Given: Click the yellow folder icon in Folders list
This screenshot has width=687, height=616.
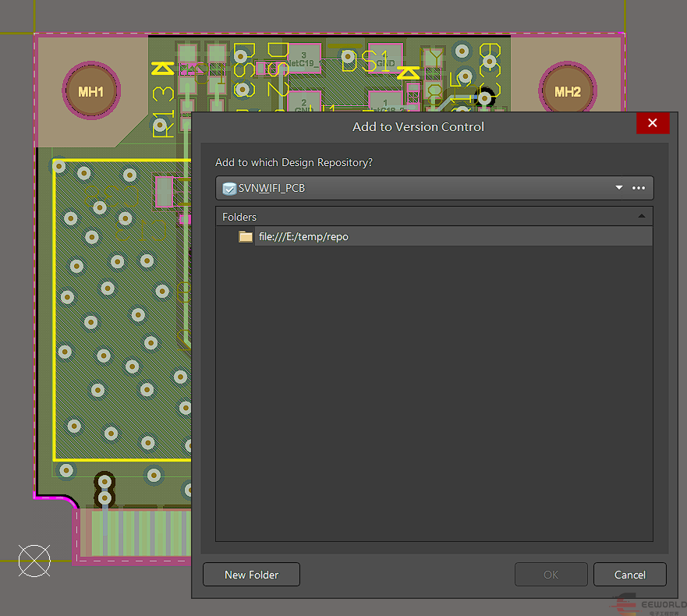Looking at the screenshot, I should (x=246, y=237).
